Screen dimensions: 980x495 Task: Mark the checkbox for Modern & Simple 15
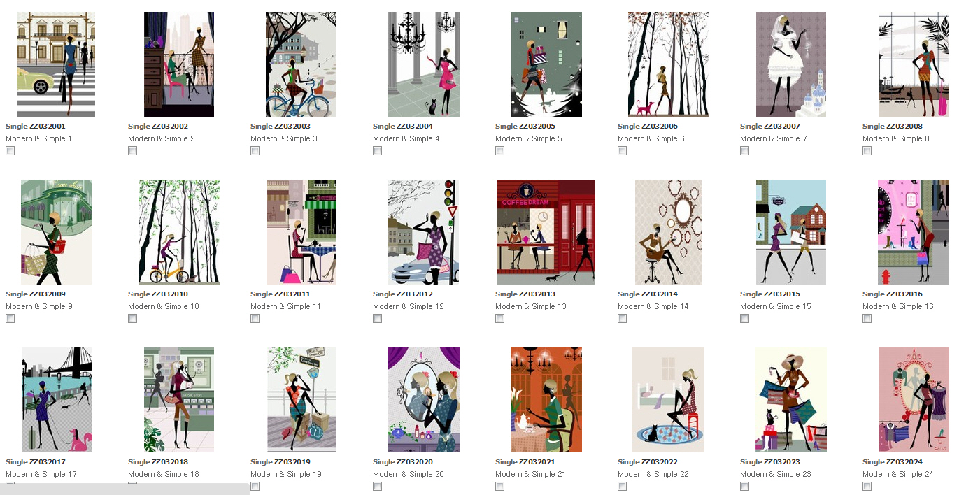pos(745,319)
